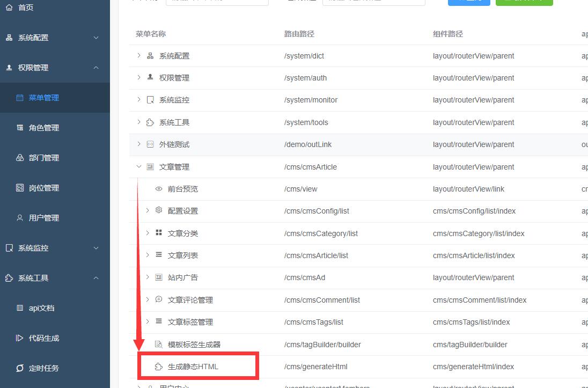Click the grid icon beside 文章分类

coord(159,233)
